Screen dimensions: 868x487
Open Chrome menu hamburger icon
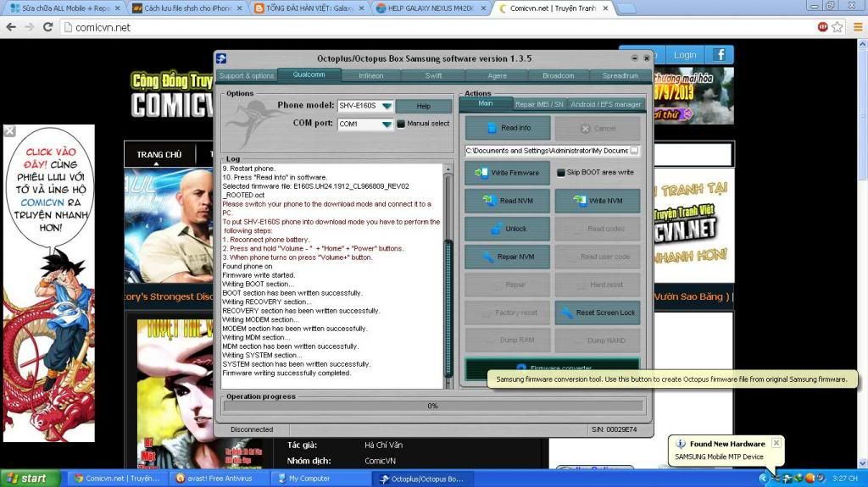tap(858, 27)
